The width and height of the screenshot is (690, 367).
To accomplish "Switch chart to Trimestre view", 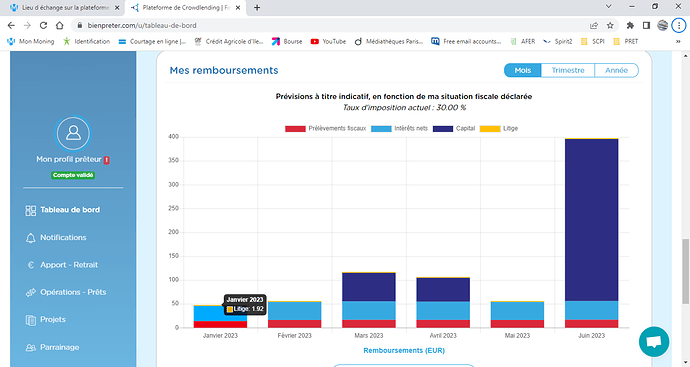I will (568, 70).
